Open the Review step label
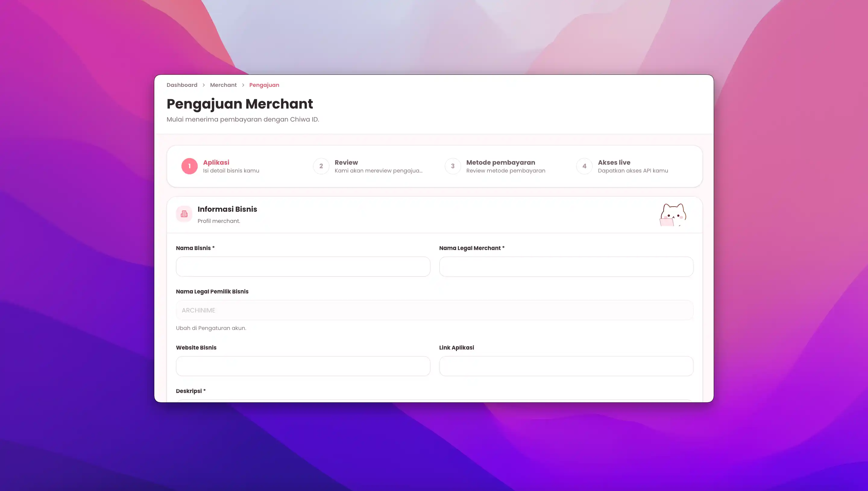The width and height of the screenshot is (868, 491). (346, 163)
